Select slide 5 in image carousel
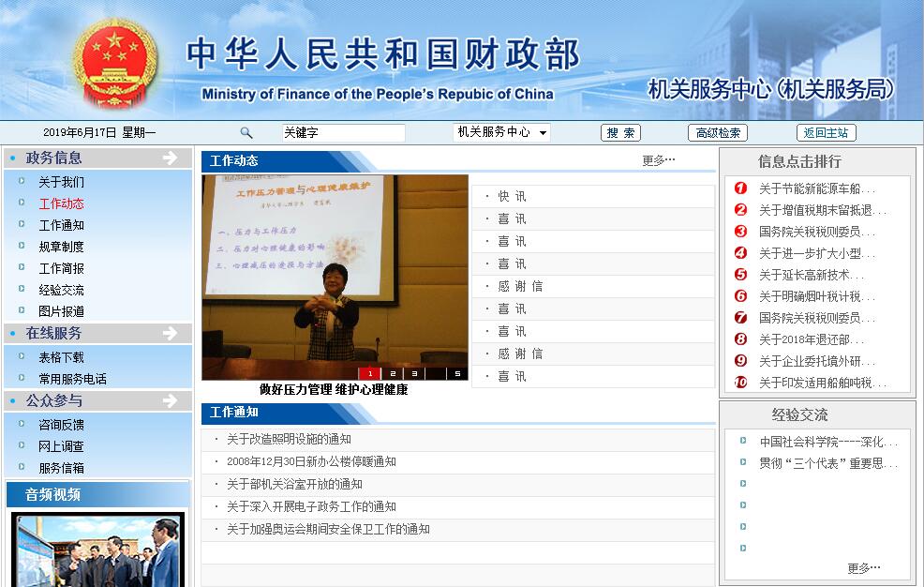Screen dimensions: 924x587 tap(457, 373)
